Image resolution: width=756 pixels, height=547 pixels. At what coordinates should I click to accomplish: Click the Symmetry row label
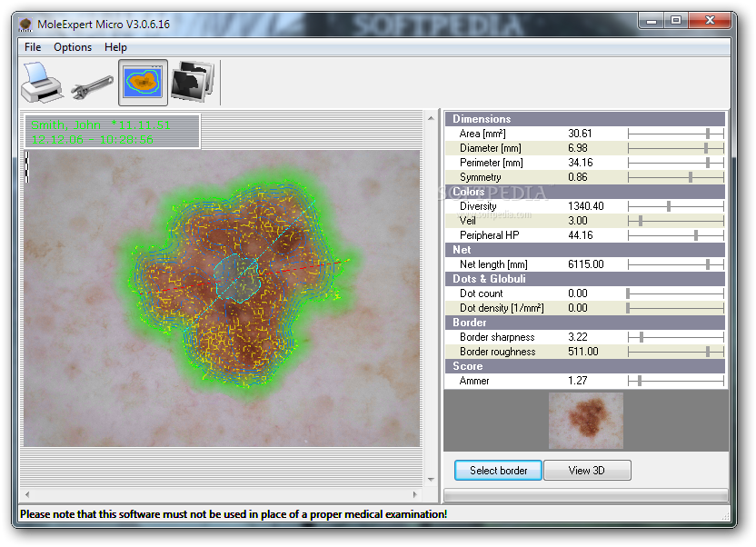click(480, 177)
